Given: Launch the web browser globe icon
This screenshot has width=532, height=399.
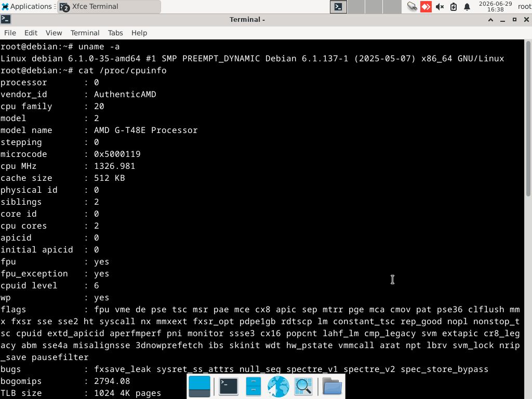Looking at the screenshot, I should click(278, 387).
